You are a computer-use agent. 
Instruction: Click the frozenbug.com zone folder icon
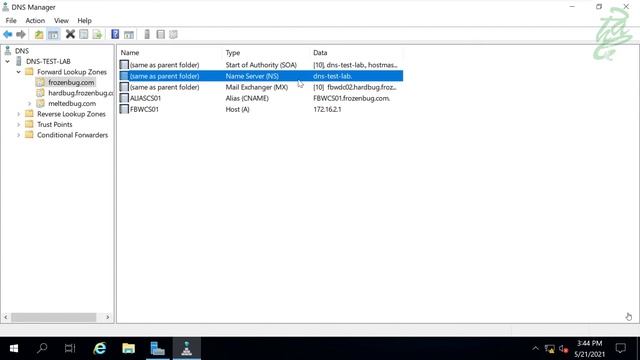40,82
